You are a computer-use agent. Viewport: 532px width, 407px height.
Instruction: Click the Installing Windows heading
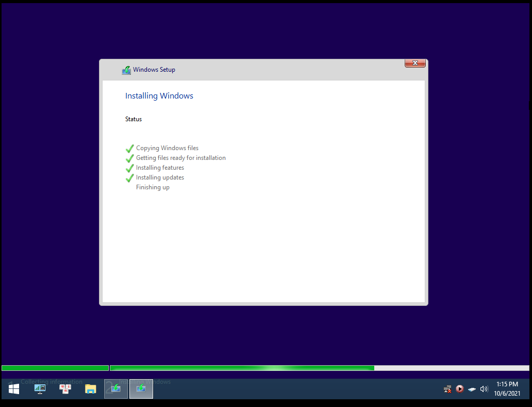(x=159, y=96)
